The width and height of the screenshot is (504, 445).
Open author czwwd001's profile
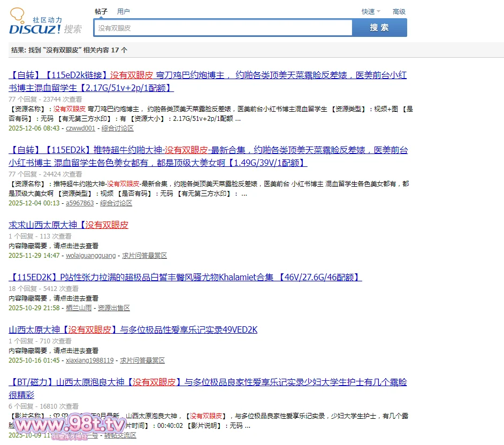pos(80,128)
